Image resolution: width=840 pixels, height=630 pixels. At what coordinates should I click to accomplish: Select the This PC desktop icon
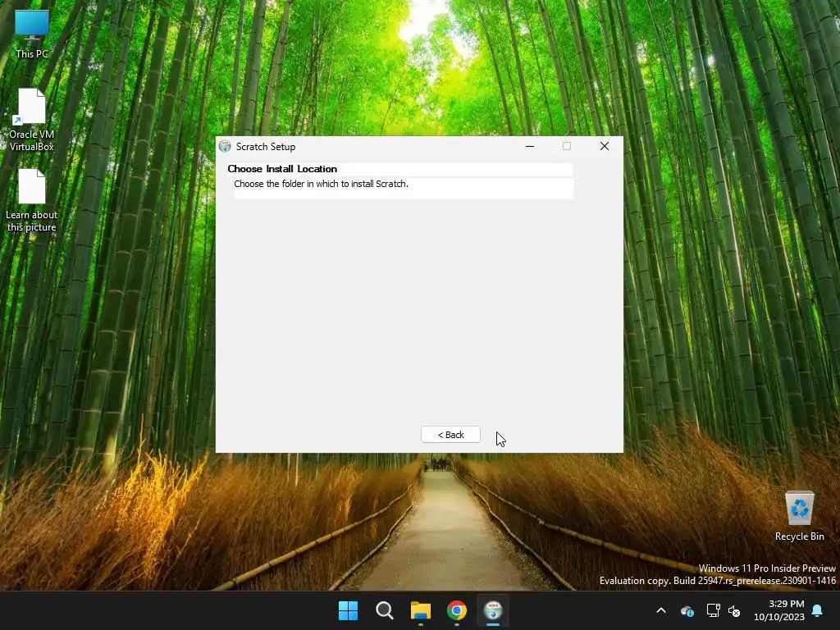tap(32, 34)
